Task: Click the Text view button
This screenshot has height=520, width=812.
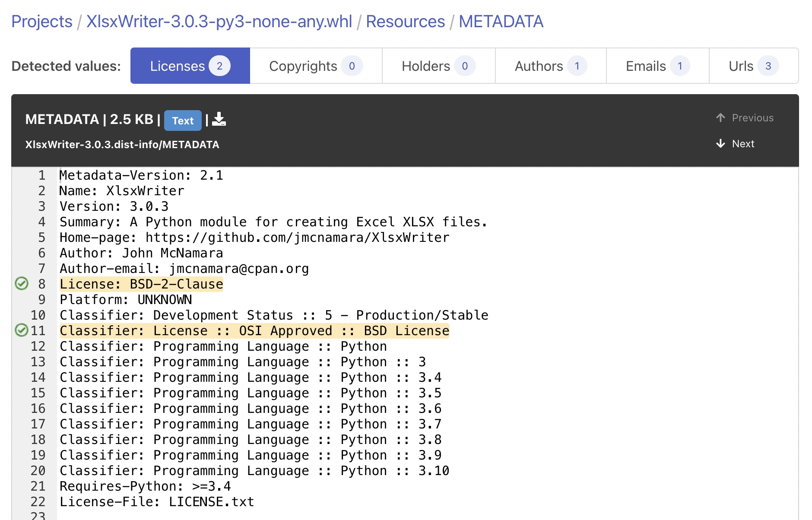Action: (183, 121)
